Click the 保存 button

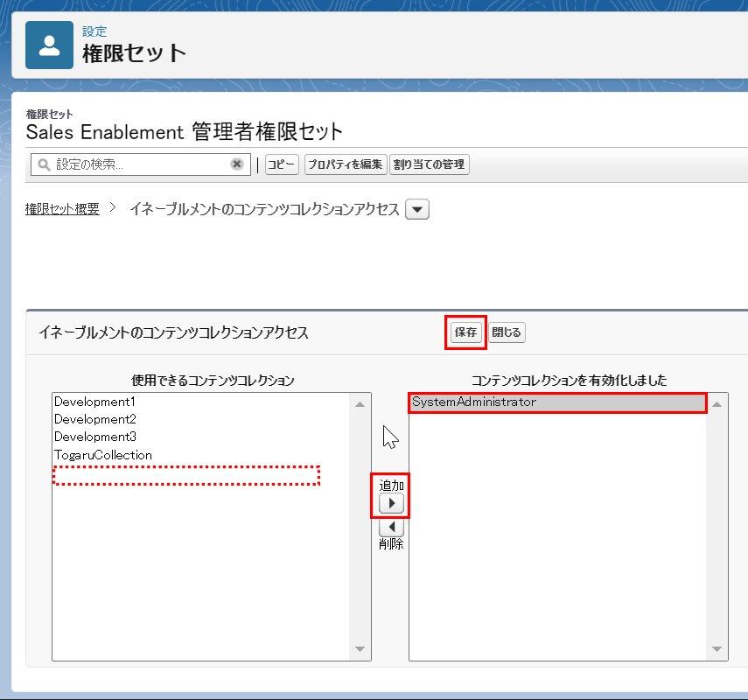pyautogui.click(x=465, y=332)
